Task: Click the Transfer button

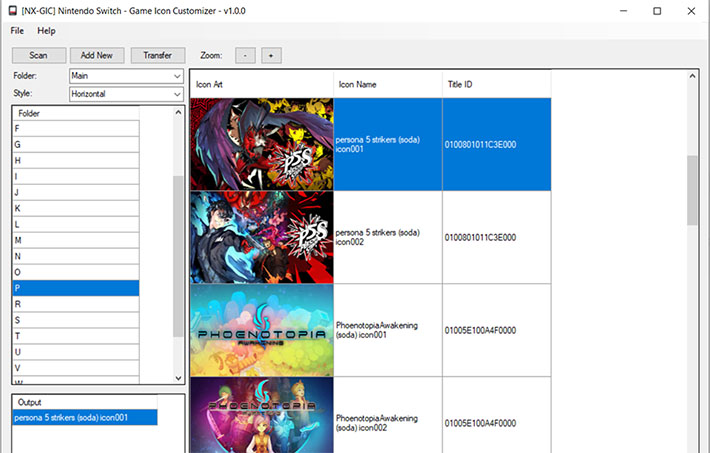Action: [158, 55]
